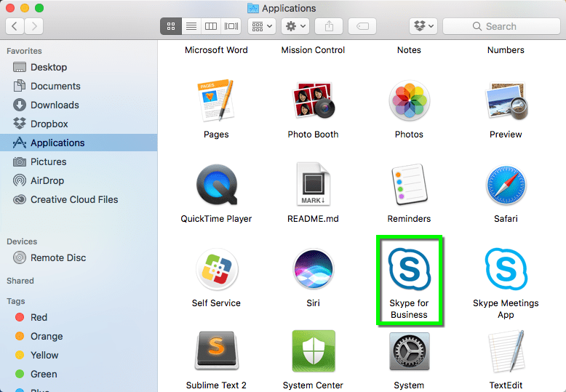Screen dimensions: 566x392
Task: Click the Favorites section header
Action: point(24,51)
